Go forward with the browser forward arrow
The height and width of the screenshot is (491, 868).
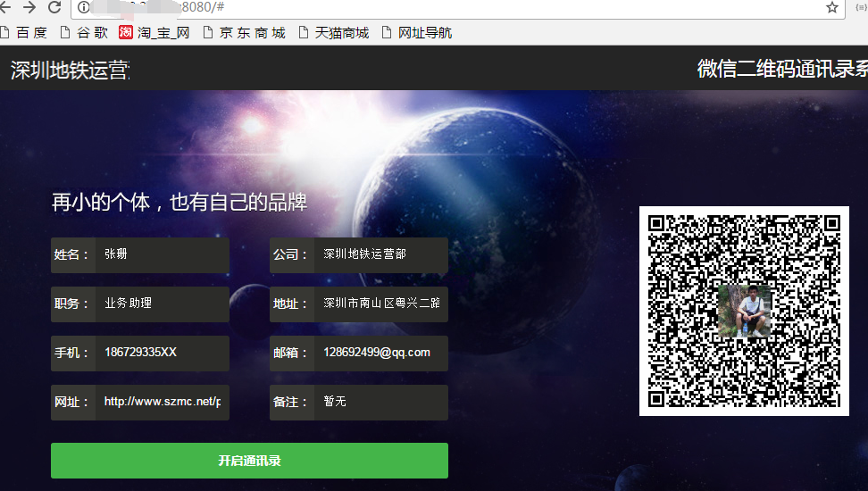[29, 7]
